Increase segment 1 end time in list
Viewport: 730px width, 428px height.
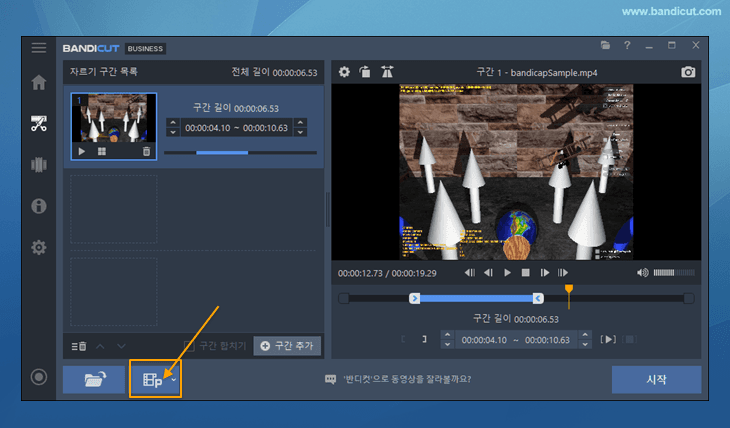click(301, 122)
